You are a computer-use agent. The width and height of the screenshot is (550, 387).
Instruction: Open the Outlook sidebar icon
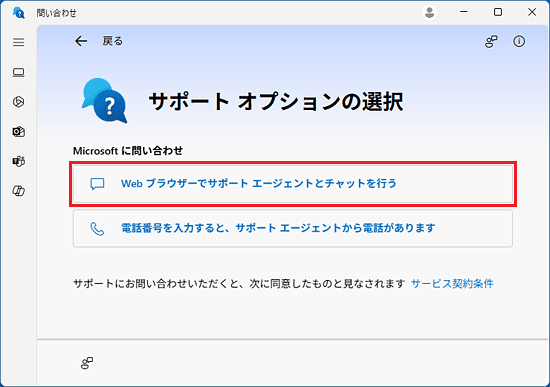pos(19,132)
